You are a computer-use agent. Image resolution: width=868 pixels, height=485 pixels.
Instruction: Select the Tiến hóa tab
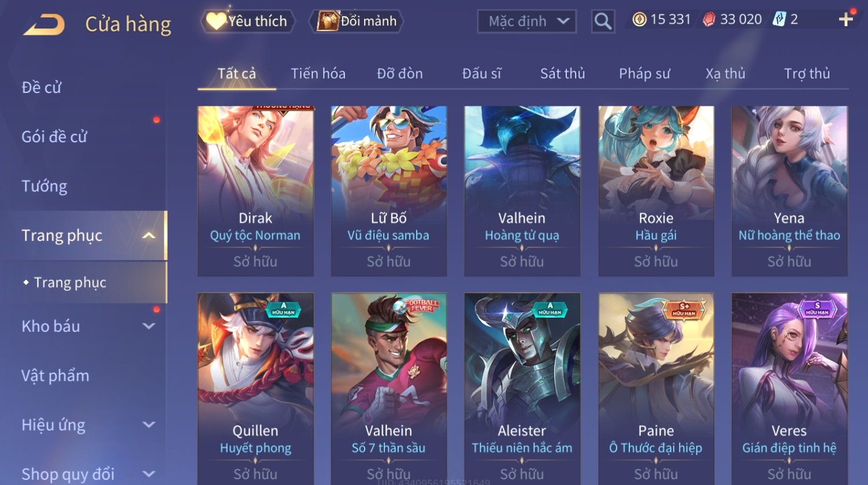tap(318, 73)
